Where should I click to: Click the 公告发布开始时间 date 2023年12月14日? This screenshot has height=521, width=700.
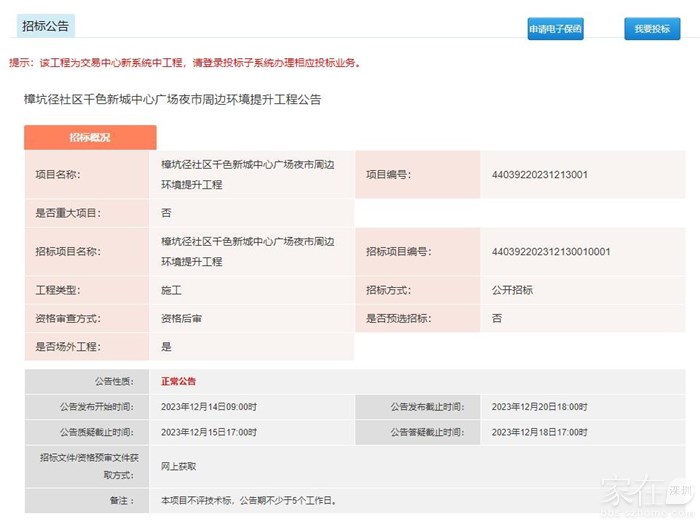209,407
